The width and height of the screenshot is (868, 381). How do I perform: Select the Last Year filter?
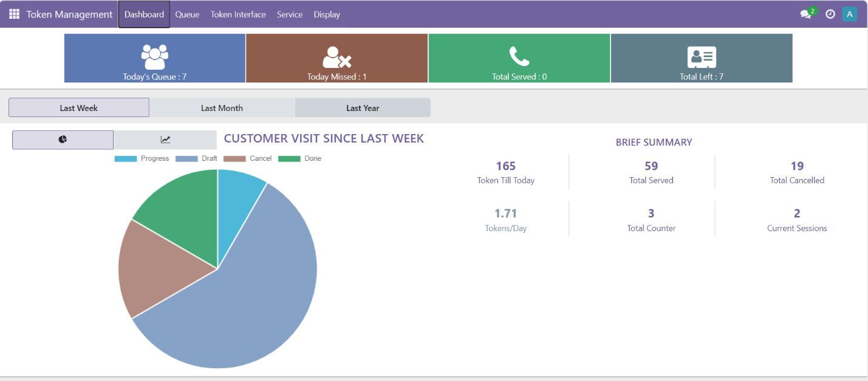363,108
